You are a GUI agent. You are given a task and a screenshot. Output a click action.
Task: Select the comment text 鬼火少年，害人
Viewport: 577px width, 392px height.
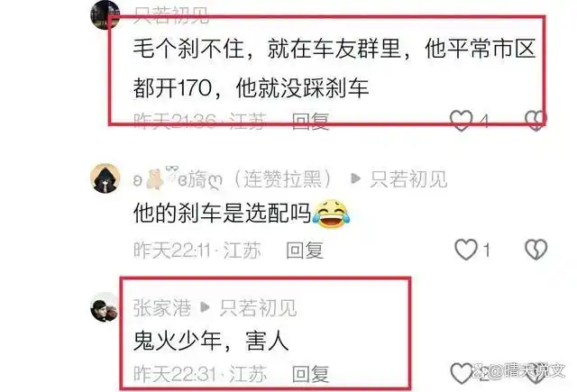click(211, 341)
